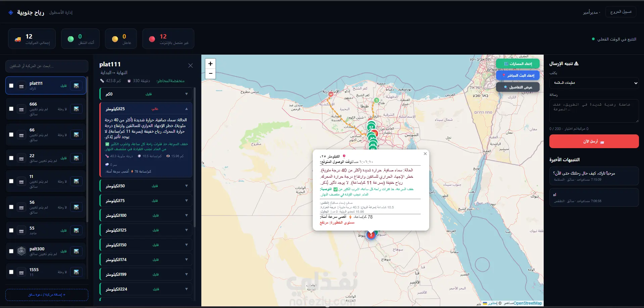Click the blue diamond logo in header
The width and height of the screenshot is (644, 308).
pos(11,12)
